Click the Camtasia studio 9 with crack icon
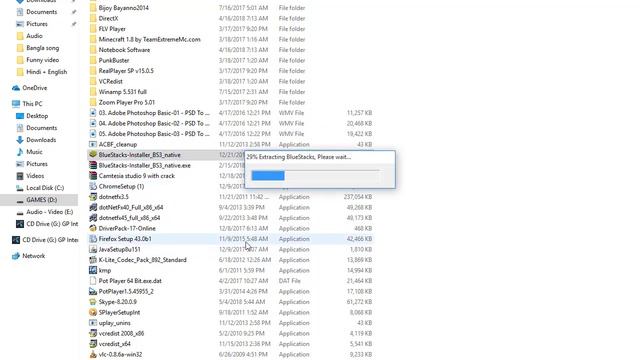 click(x=93, y=176)
